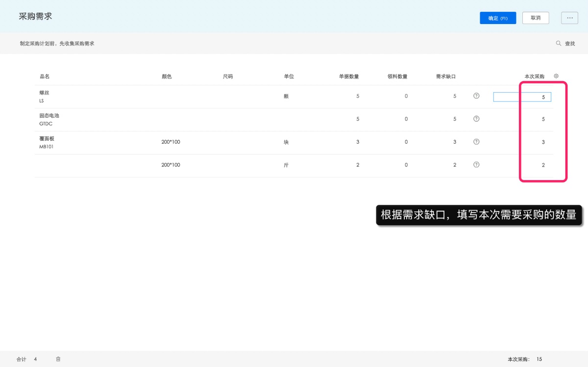The image size is (588, 367).
Task: Click the product code MB101
Action: click(47, 147)
